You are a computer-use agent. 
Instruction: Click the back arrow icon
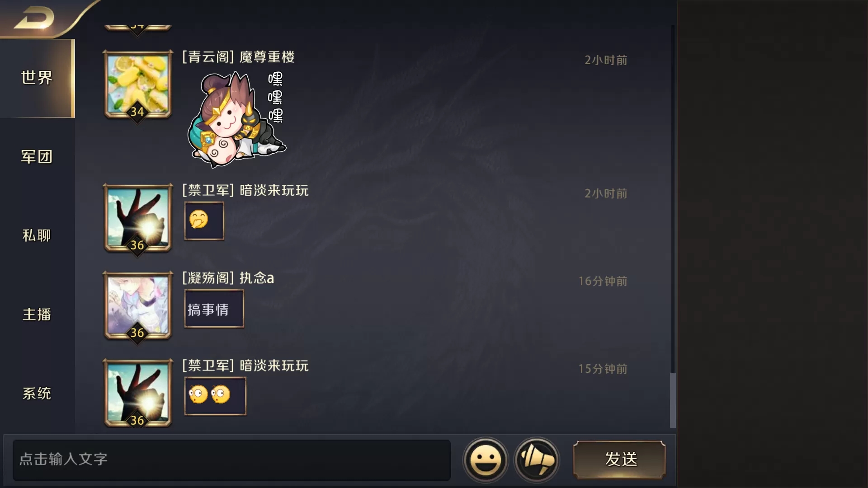tap(34, 18)
